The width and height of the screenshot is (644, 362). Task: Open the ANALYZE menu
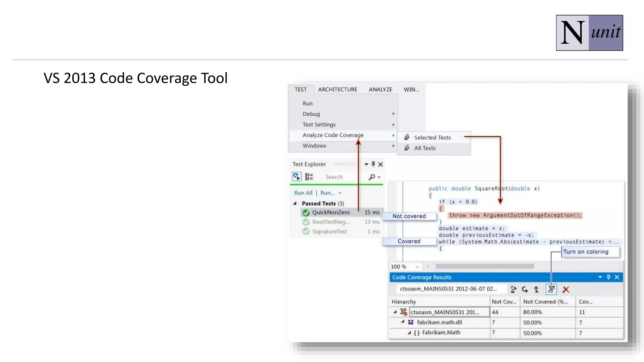pyautogui.click(x=380, y=90)
